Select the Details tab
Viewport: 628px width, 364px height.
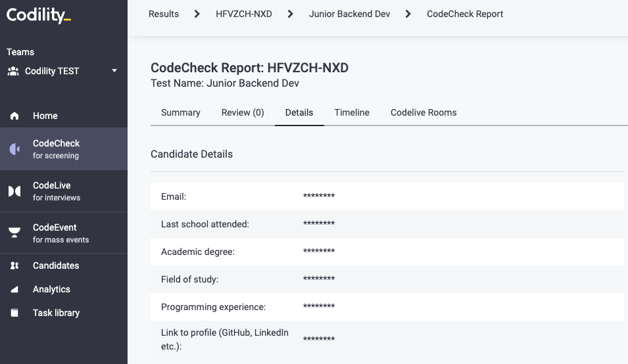point(299,113)
